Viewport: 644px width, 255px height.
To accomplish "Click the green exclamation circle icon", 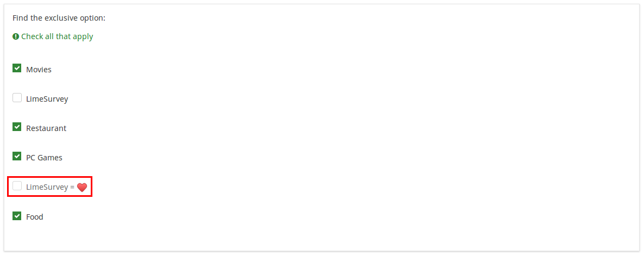I will pos(16,36).
